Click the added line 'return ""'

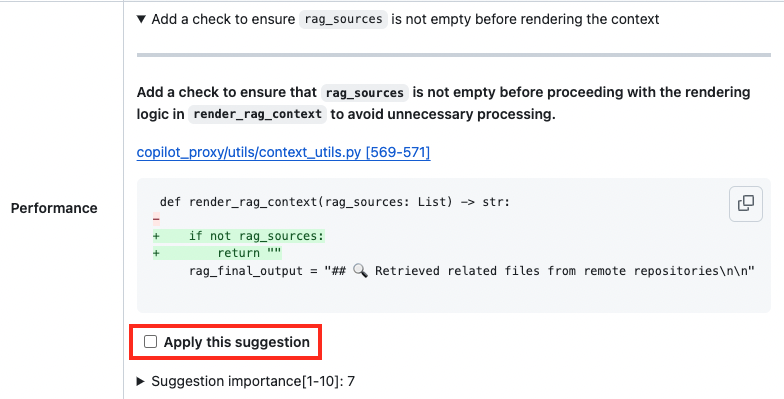pos(218,253)
